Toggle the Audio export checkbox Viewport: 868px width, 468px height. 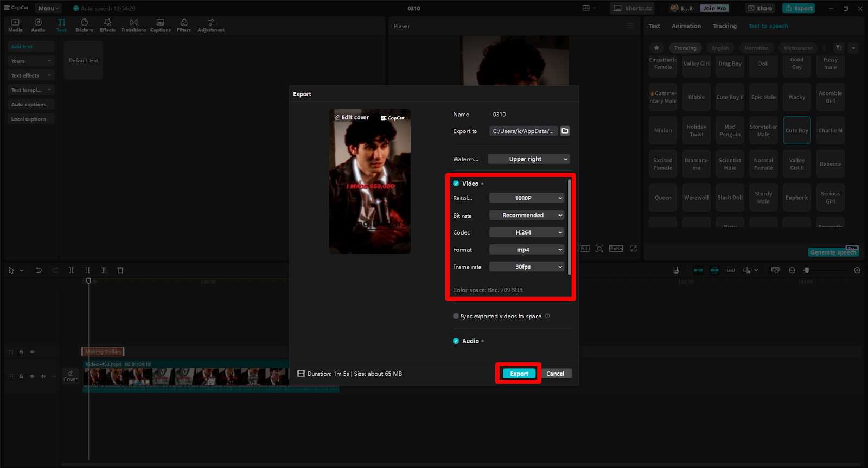pos(456,341)
